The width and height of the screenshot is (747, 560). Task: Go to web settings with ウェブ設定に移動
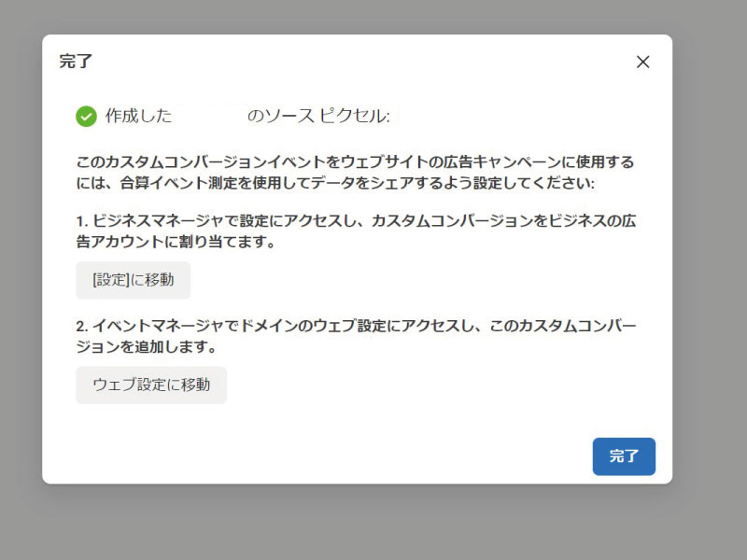point(151,385)
